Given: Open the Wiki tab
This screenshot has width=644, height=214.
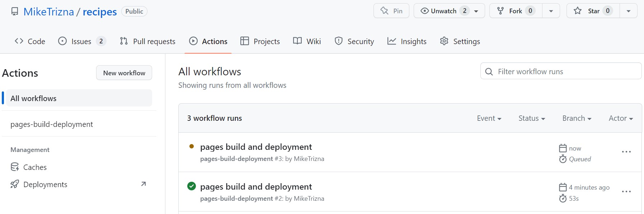Looking at the screenshot, I should (x=307, y=41).
